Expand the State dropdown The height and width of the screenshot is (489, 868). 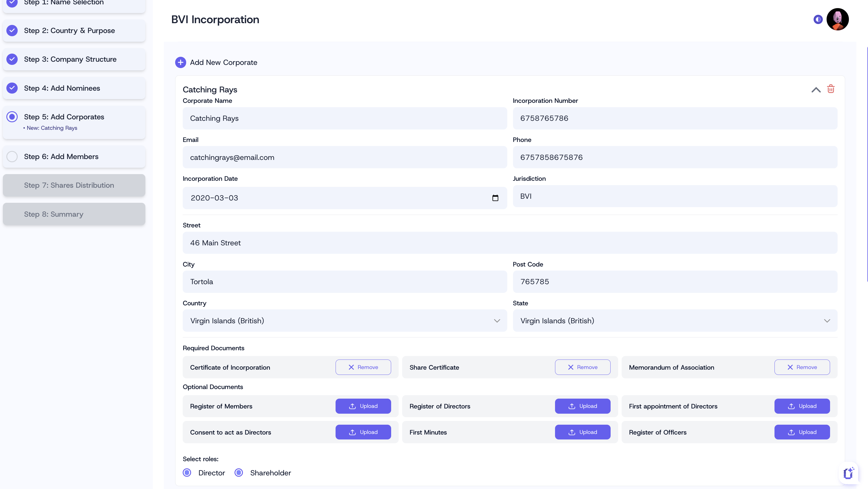pyautogui.click(x=675, y=321)
